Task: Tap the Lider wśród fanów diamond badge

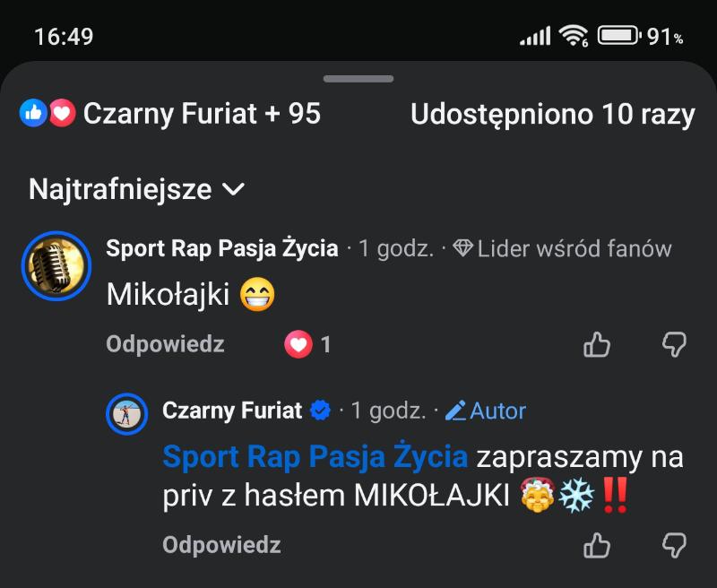Action: point(462,248)
